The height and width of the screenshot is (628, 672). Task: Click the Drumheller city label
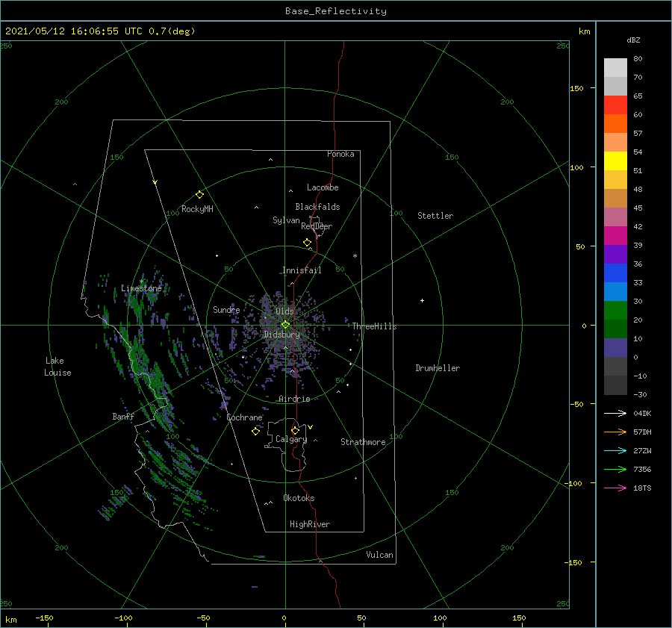point(438,368)
